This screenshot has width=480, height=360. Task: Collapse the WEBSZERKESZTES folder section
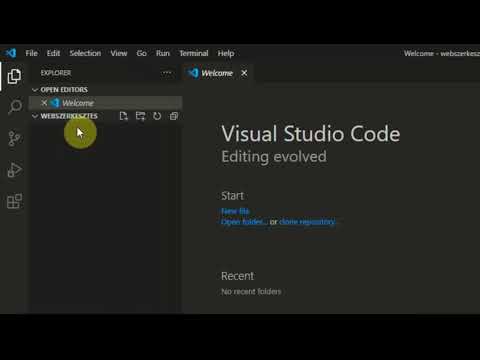click(x=35, y=116)
